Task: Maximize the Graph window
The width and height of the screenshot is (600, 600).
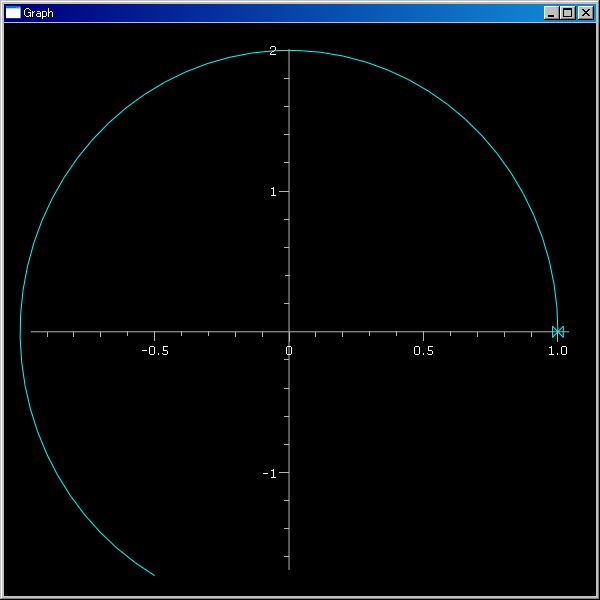Action: 567,13
